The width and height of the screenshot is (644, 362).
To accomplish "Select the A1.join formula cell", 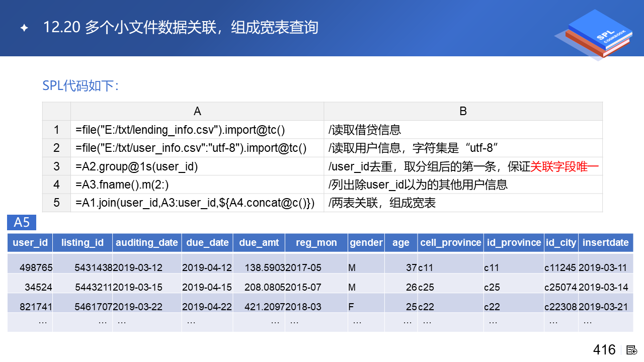I will [x=197, y=203].
